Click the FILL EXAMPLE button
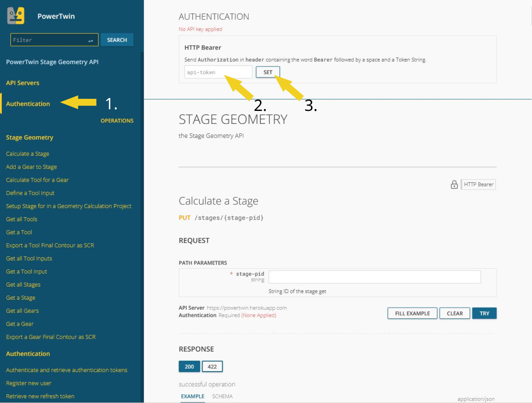Viewport: 532px width, 403px height. click(412, 313)
